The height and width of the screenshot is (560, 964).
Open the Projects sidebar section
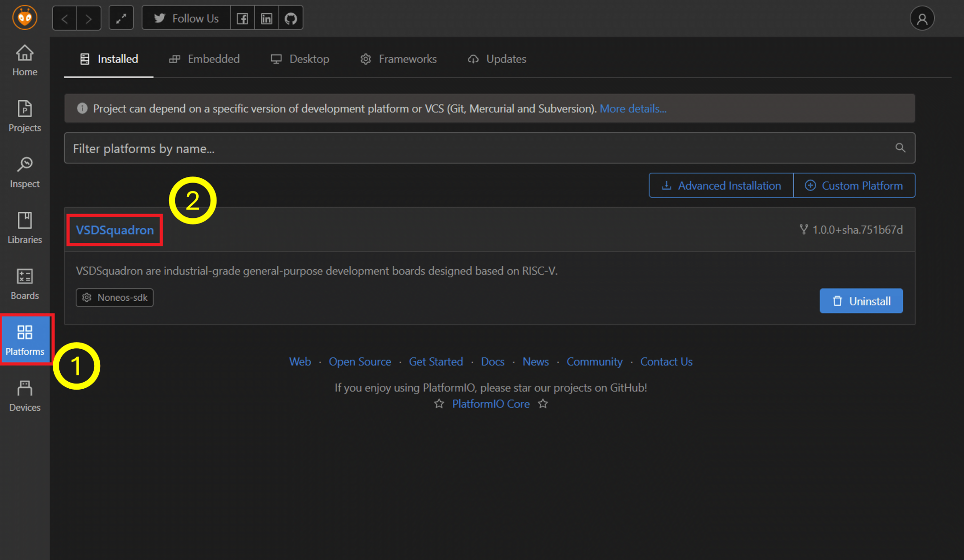[x=24, y=116]
